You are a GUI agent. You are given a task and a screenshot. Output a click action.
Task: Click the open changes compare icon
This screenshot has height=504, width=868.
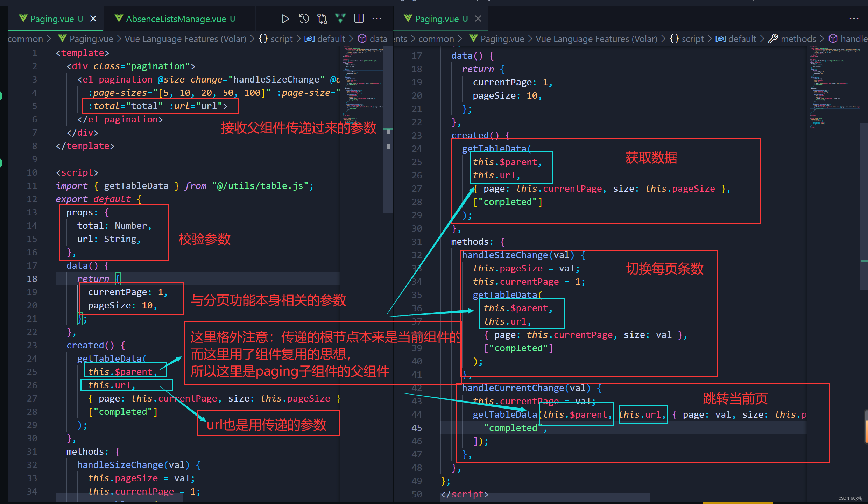click(322, 19)
